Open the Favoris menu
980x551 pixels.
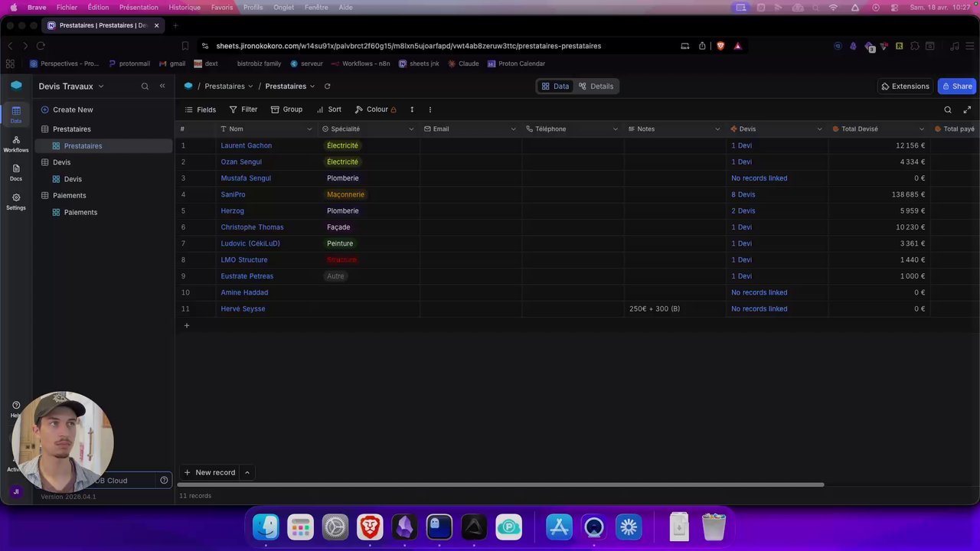(x=222, y=8)
